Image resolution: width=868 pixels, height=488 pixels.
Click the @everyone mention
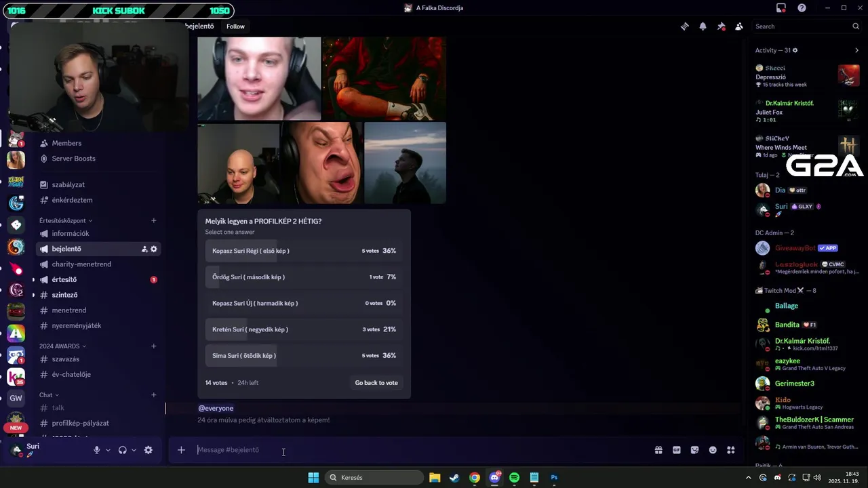216,408
